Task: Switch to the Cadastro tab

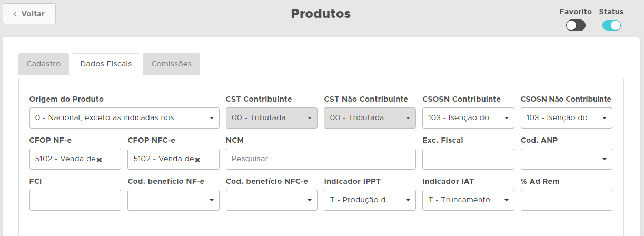Action: (44, 64)
